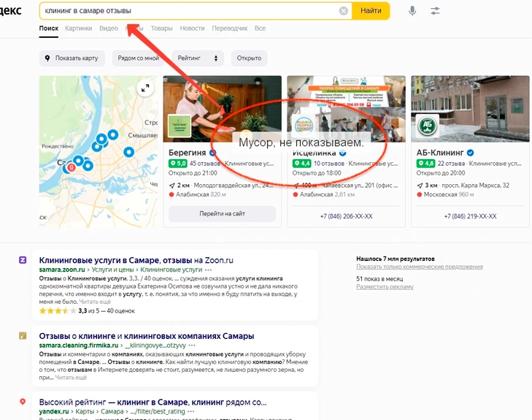Open the 22 отзыва reviews link
The width and height of the screenshot is (532, 420).
pos(451,164)
